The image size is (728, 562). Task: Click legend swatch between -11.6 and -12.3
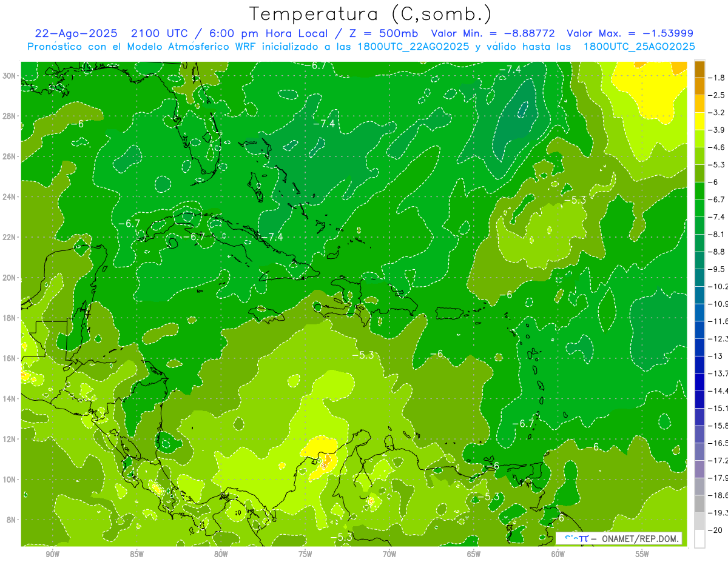click(x=699, y=330)
